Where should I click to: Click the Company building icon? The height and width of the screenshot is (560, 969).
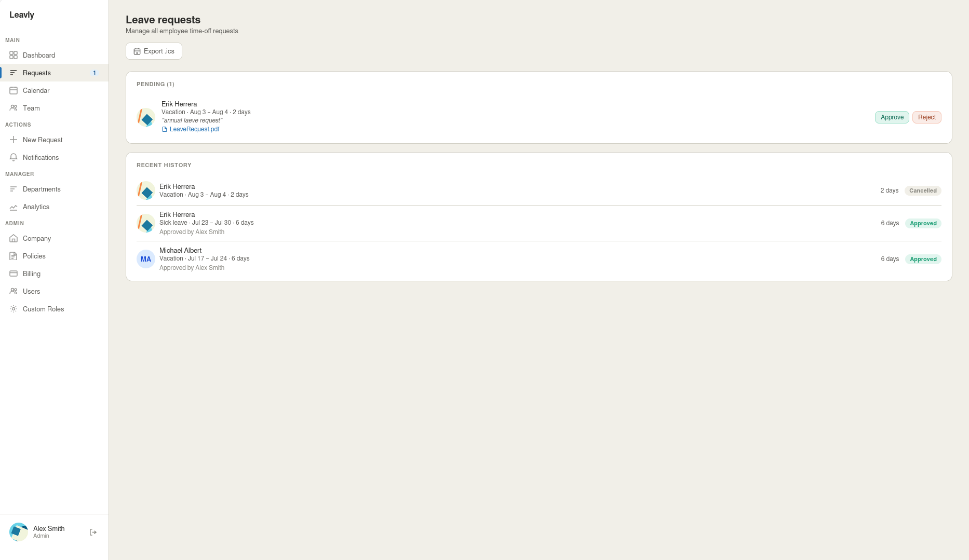click(x=14, y=238)
